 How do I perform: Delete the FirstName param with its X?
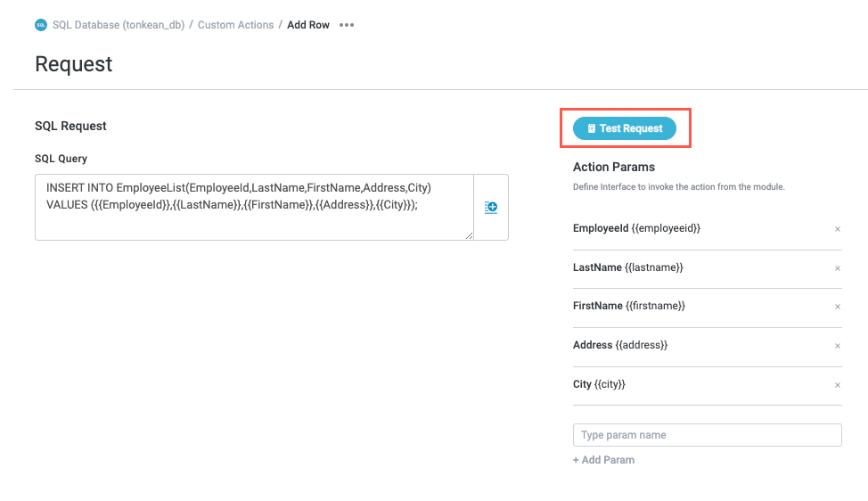click(837, 307)
